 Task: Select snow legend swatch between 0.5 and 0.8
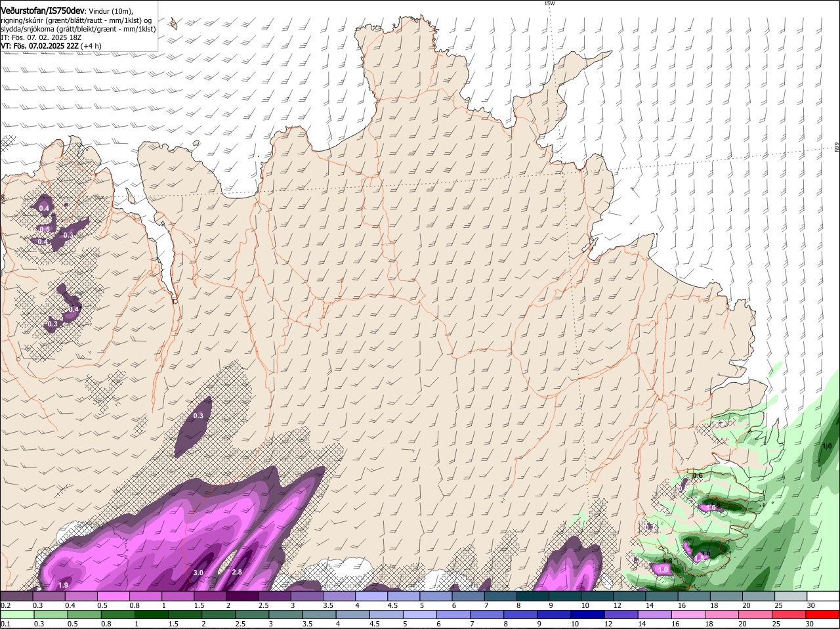click(x=113, y=596)
